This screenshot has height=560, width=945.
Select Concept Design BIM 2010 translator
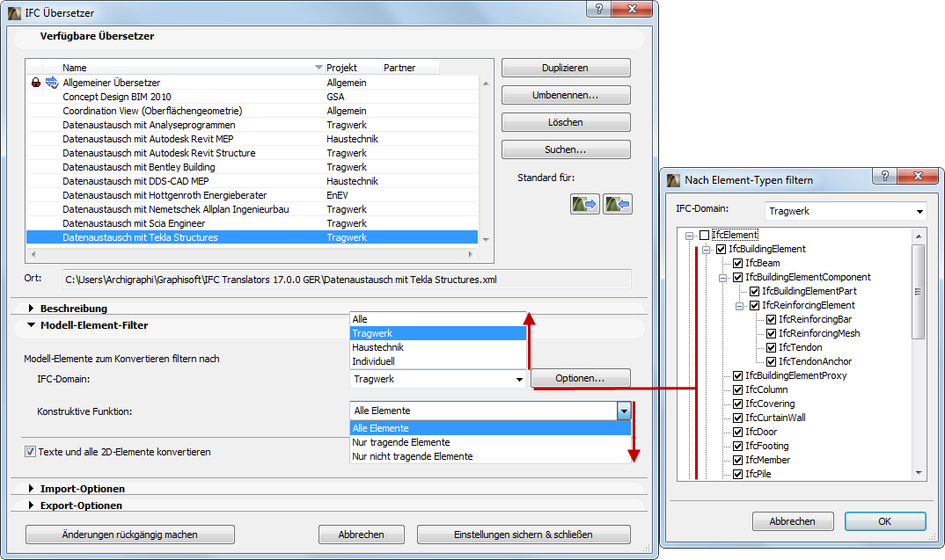click(x=252, y=97)
